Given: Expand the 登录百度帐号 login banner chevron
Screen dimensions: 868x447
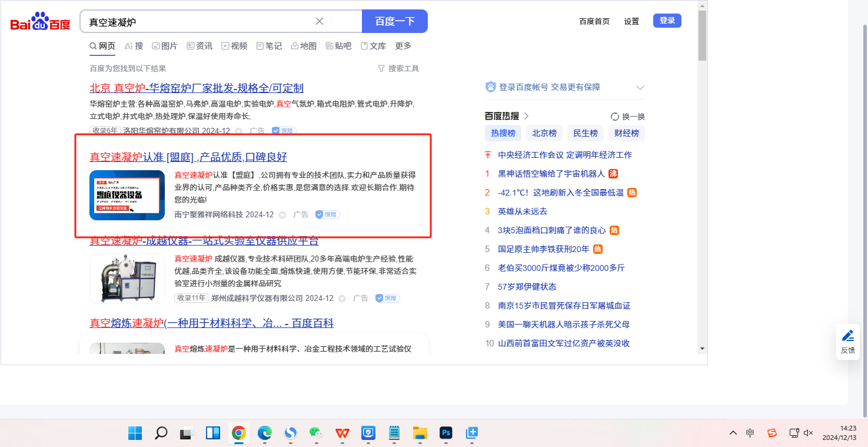Looking at the screenshot, I should 640,88.
